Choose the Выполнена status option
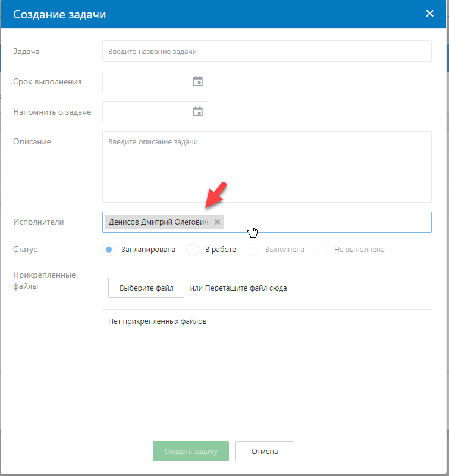 click(253, 250)
